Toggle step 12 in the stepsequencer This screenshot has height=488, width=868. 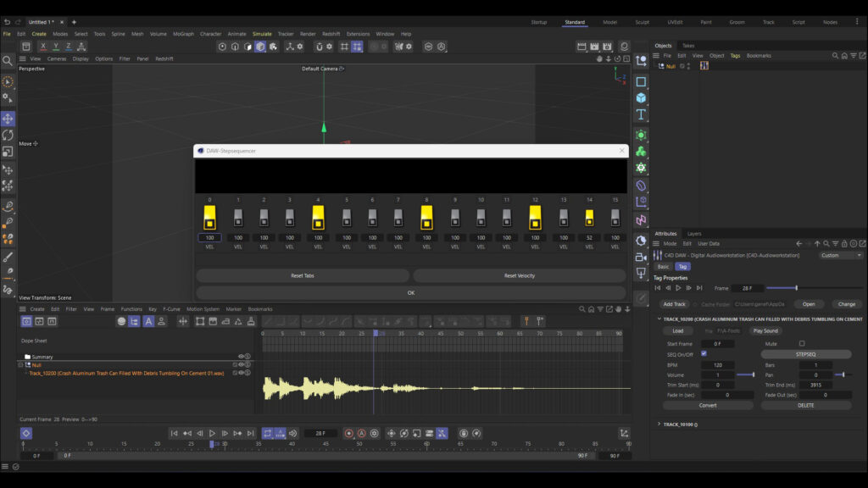pos(536,218)
